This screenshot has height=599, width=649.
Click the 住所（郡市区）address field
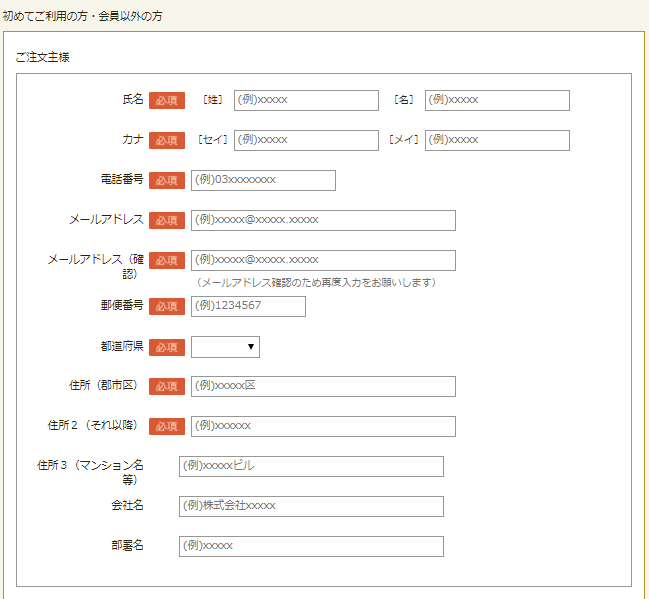[323, 386]
